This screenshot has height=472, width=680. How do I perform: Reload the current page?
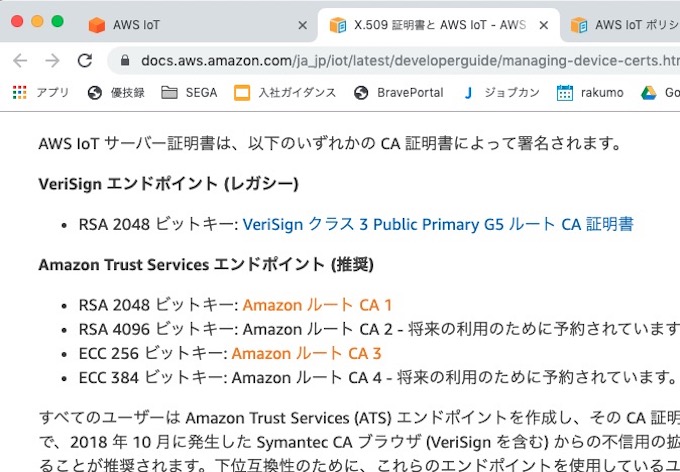click(85, 61)
